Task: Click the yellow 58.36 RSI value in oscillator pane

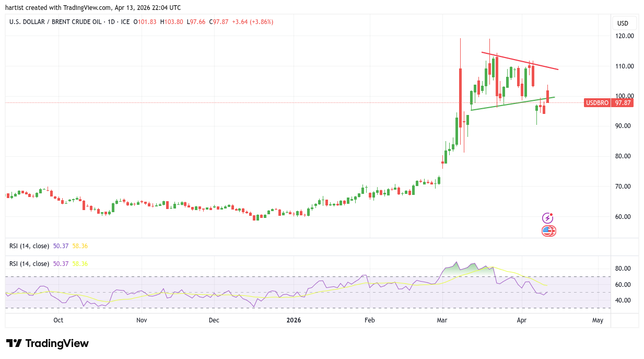Action: coord(80,264)
